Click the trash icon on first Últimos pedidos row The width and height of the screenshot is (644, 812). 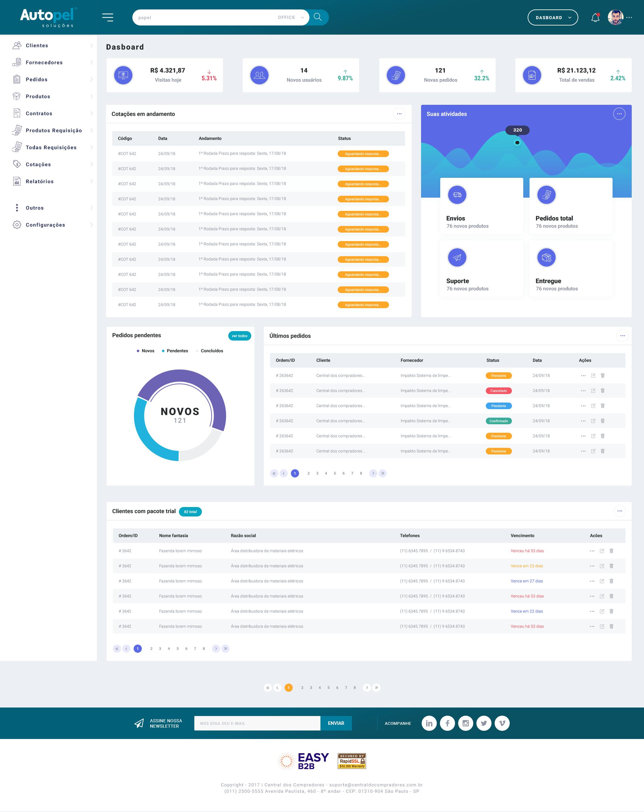[x=602, y=375]
